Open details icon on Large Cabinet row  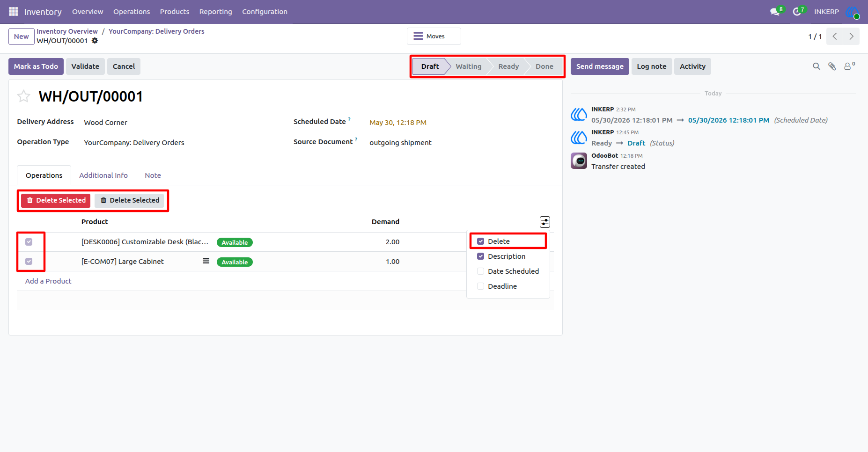(206, 261)
